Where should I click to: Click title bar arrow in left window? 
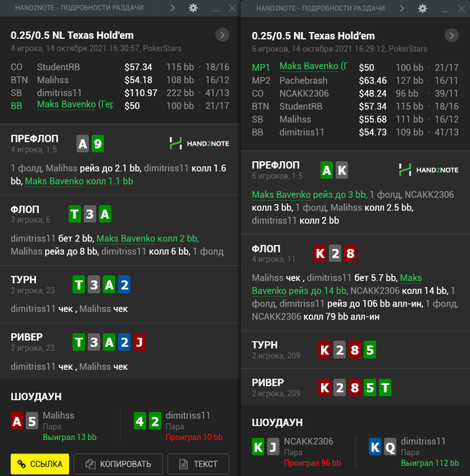[173, 8]
